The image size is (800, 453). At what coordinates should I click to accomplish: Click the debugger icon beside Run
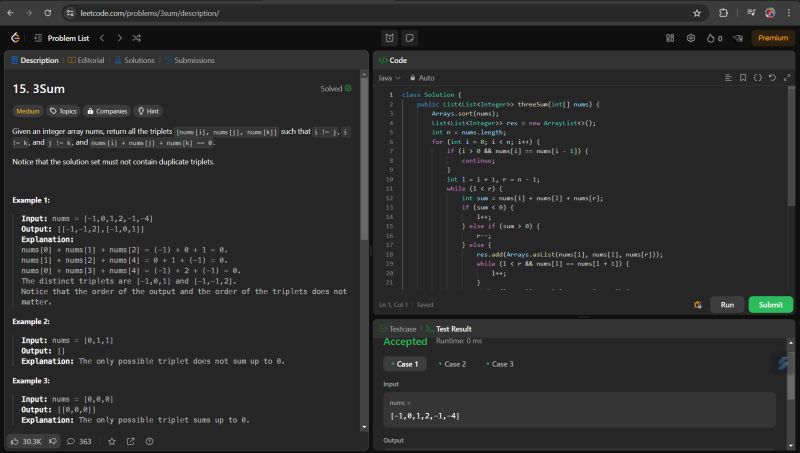697,305
